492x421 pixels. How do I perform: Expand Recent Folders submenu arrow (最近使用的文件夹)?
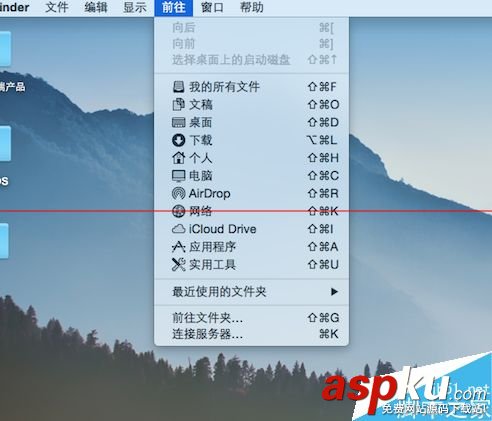[x=334, y=292]
